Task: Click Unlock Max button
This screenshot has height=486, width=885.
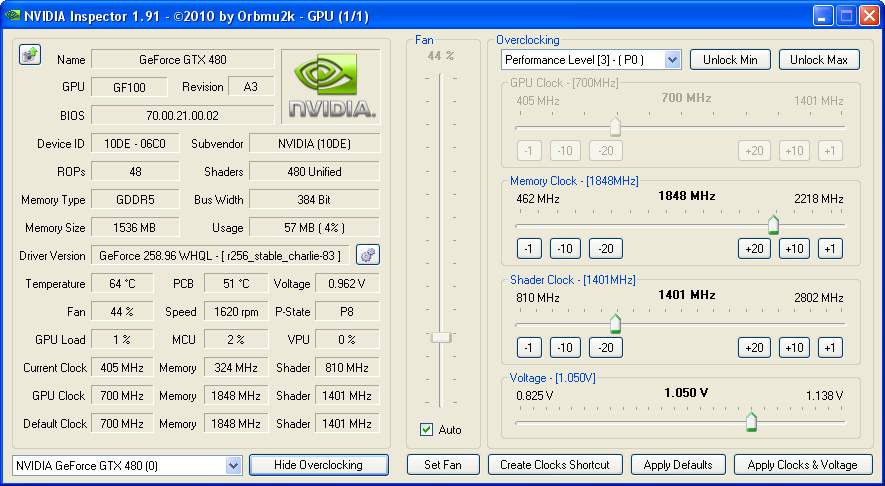Action: (x=819, y=60)
